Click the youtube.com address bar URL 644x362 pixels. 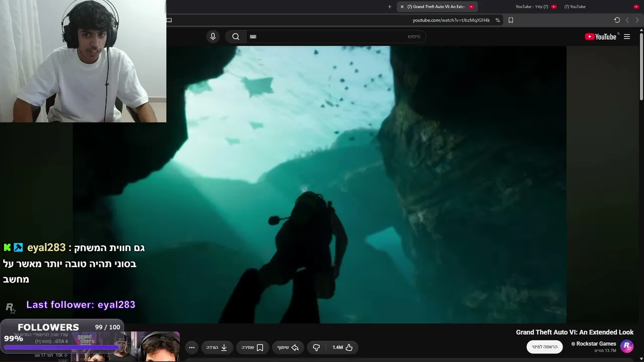[x=451, y=20]
